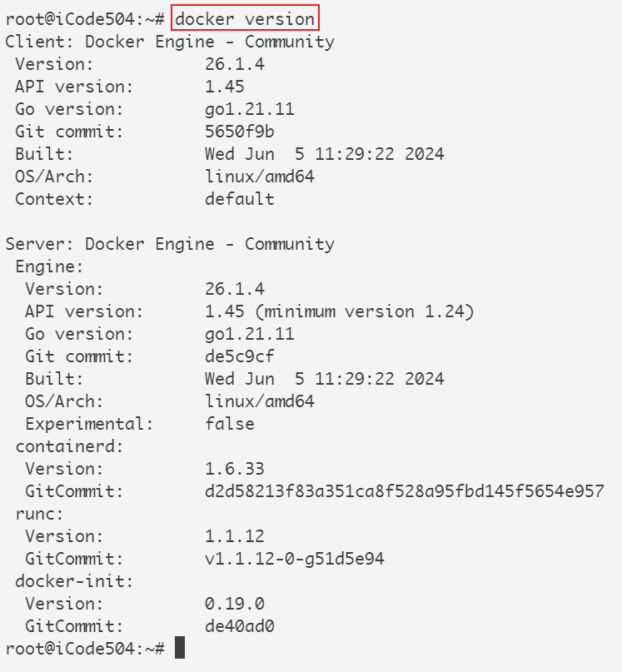Screen dimensions: 622x672
Task: Click the runc Version value 1.1.12
Action: point(235,536)
